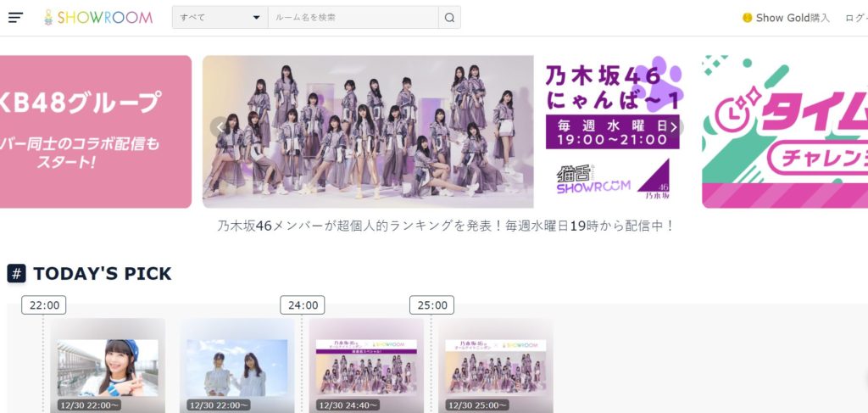868x413 pixels.
Task: Open the 12/30 24:40 乃木坂46 broadcast
Action: pyautogui.click(x=366, y=366)
